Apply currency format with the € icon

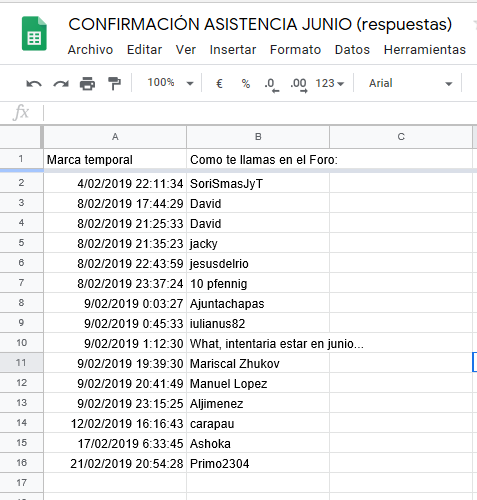point(219,83)
